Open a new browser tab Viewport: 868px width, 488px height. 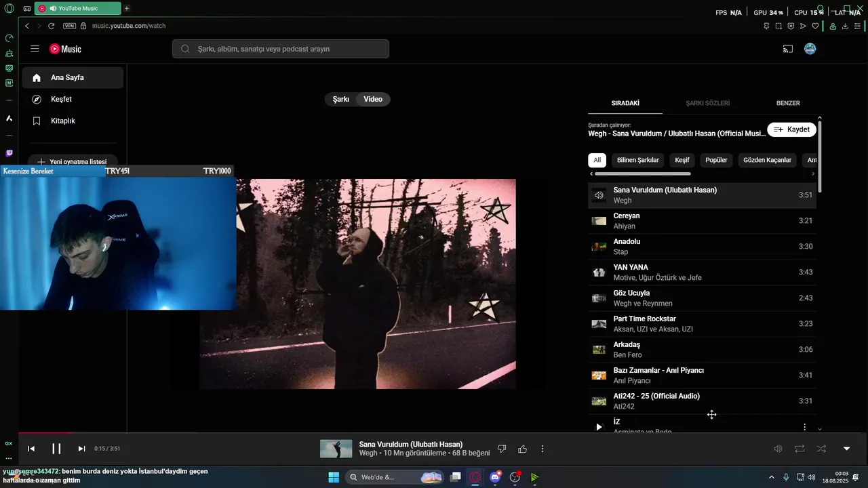tap(127, 8)
